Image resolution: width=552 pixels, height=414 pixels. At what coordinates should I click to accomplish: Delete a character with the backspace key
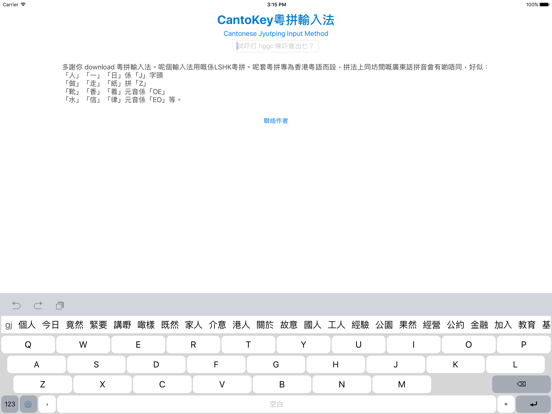tap(521, 384)
